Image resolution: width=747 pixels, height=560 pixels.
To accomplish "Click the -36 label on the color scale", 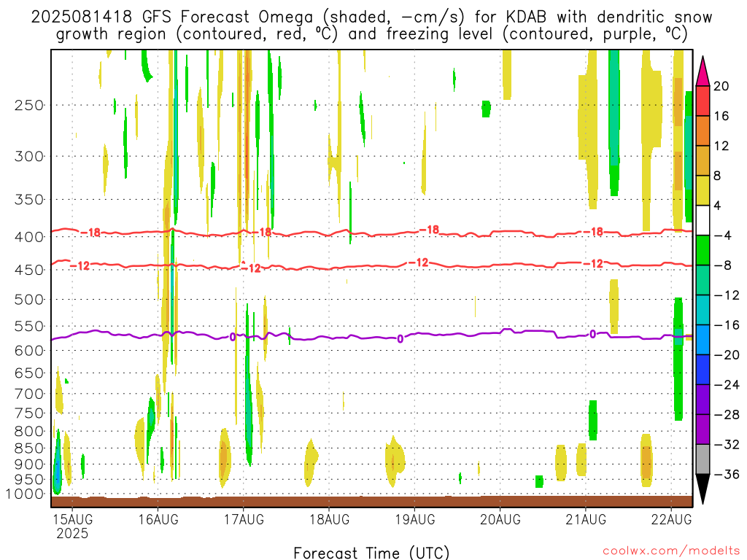I will pos(727,474).
